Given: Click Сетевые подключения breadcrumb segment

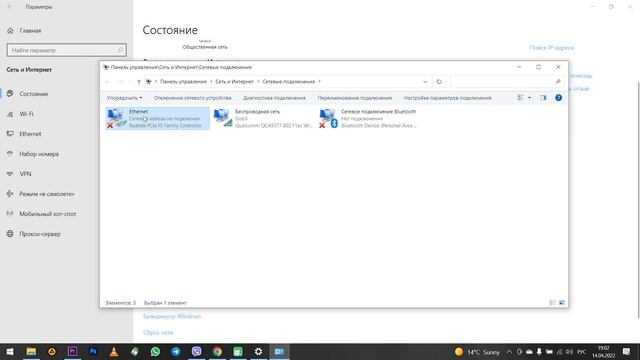Looking at the screenshot, I should (x=289, y=82).
